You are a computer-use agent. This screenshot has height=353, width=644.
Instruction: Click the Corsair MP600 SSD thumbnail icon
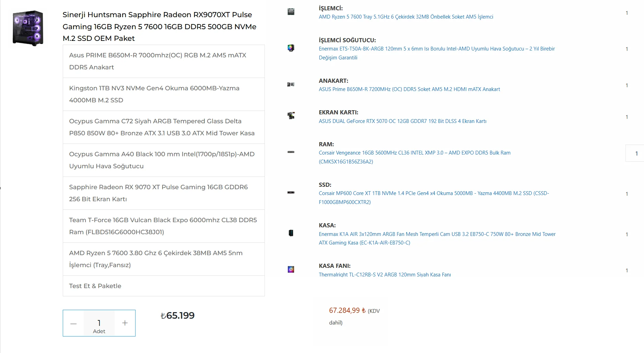click(x=291, y=192)
